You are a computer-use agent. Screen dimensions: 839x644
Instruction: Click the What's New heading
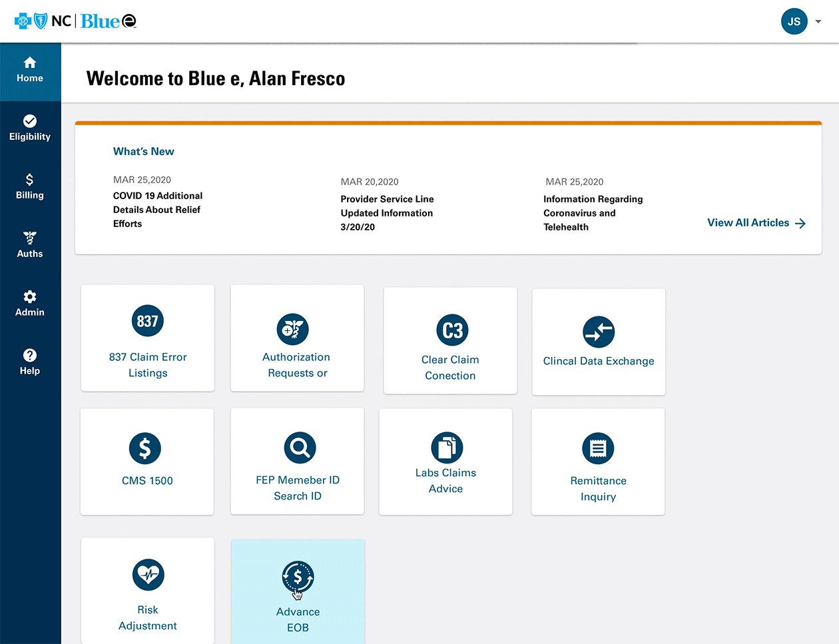point(144,152)
